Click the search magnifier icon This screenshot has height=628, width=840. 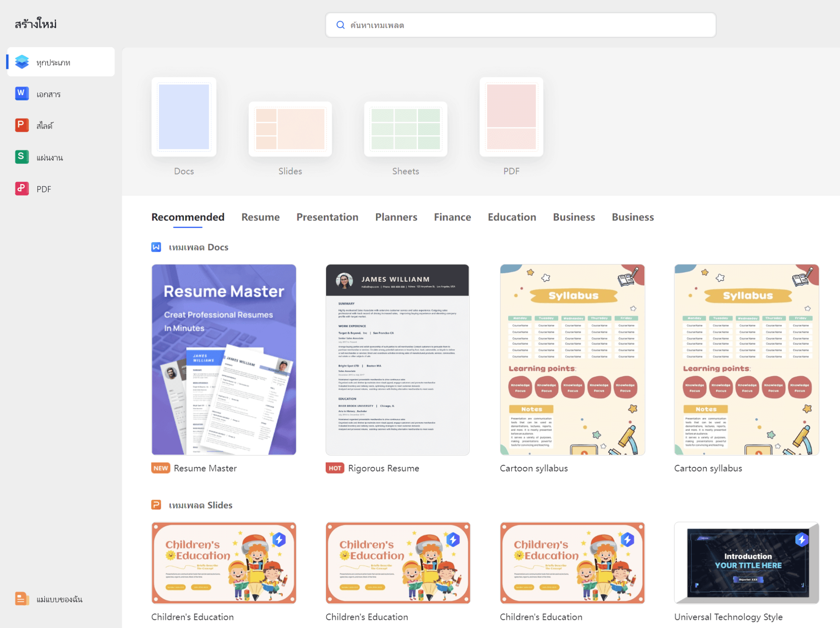click(x=340, y=25)
